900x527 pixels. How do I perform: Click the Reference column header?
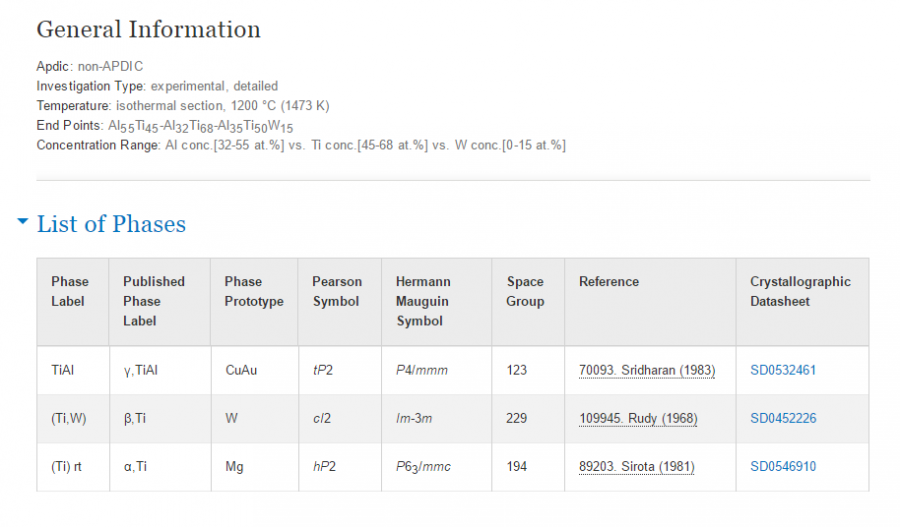pyautogui.click(x=609, y=282)
